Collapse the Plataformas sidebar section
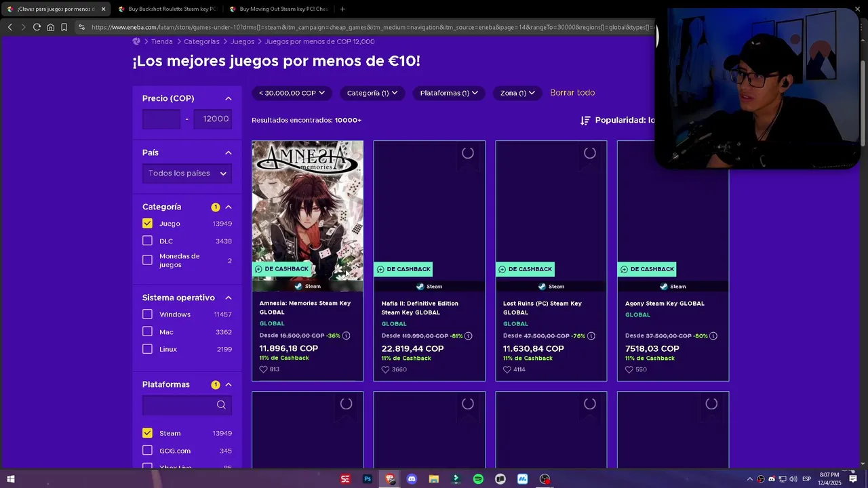This screenshot has height=488, width=868. (x=229, y=384)
